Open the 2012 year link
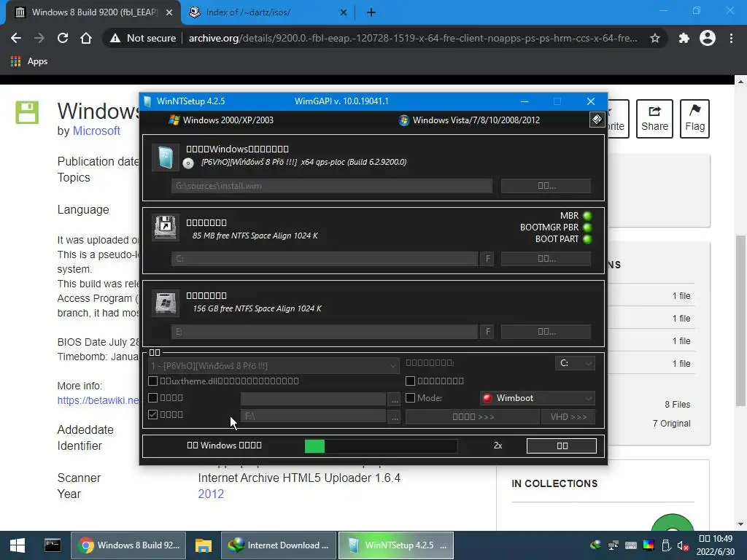Screen dimensions: 747x560 tap(211, 494)
